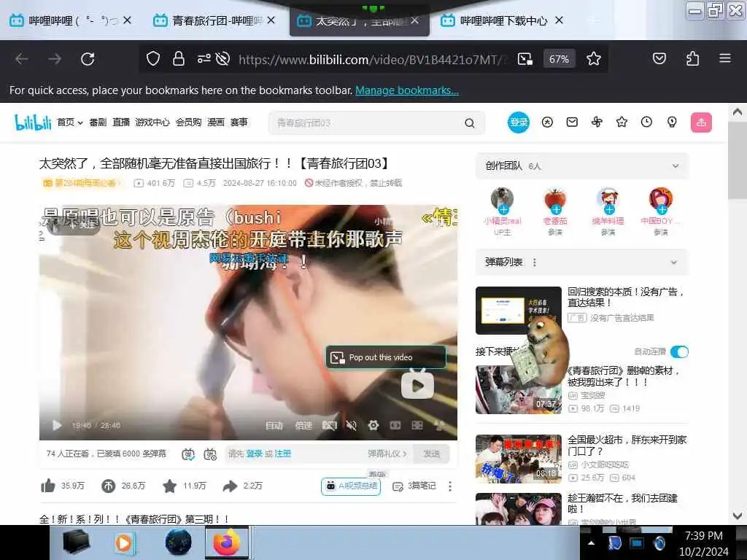Viewport: 747px width, 560px height.
Task: Follow 老番茄 with plus badge
Action: (556, 209)
